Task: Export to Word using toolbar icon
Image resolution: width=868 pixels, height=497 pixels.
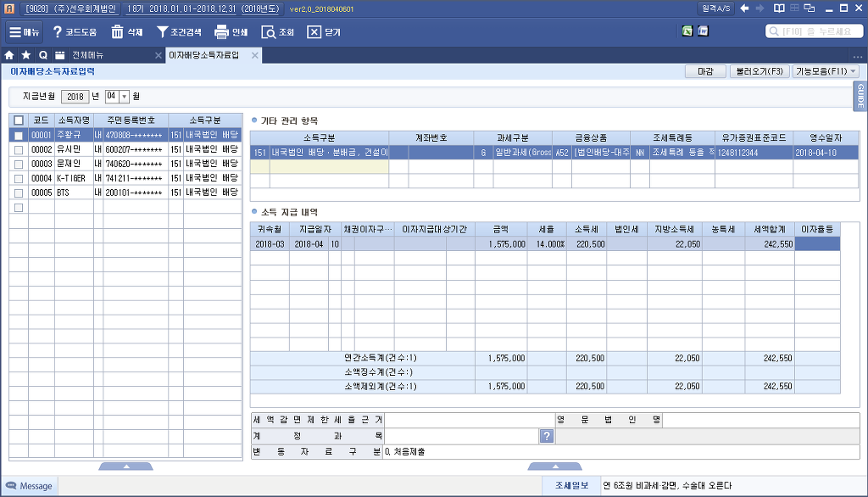Action: pos(704,31)
